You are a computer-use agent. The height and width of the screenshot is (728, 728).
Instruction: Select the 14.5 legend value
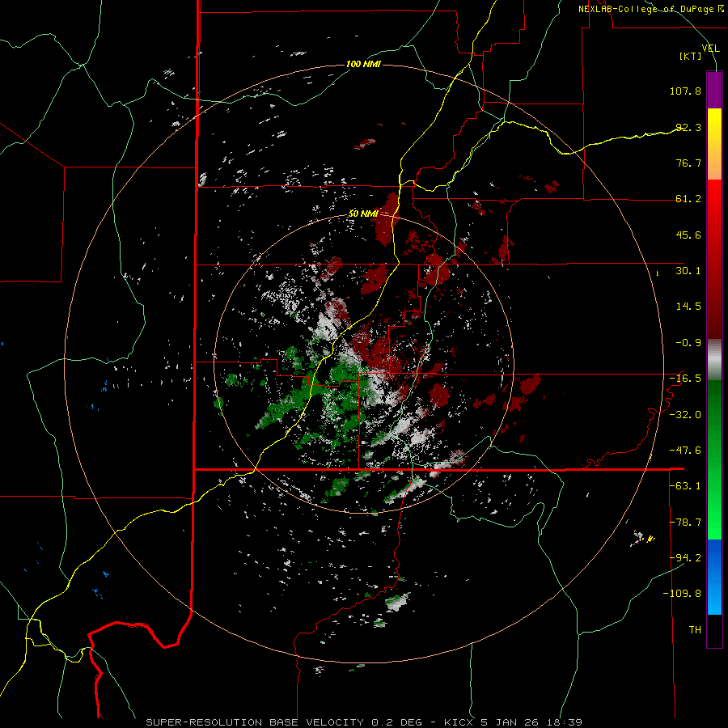(x=688, y=307)
